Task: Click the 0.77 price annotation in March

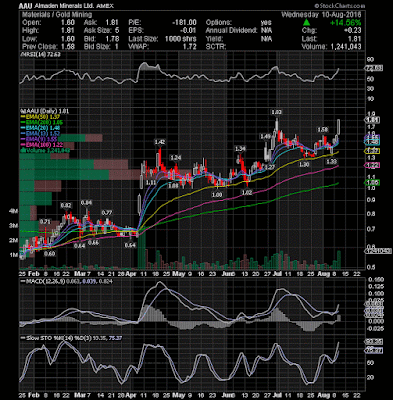Action: coord(107,213)
